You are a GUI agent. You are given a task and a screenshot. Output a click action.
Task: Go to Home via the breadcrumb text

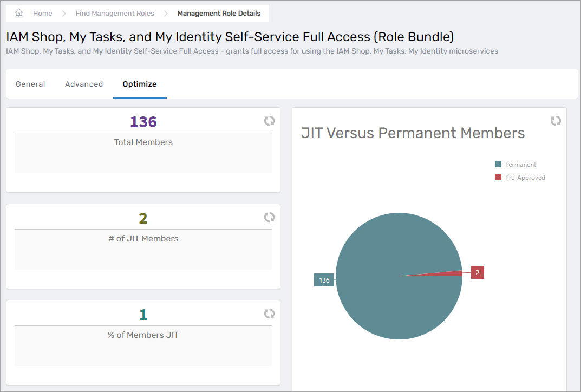(43, 14)
